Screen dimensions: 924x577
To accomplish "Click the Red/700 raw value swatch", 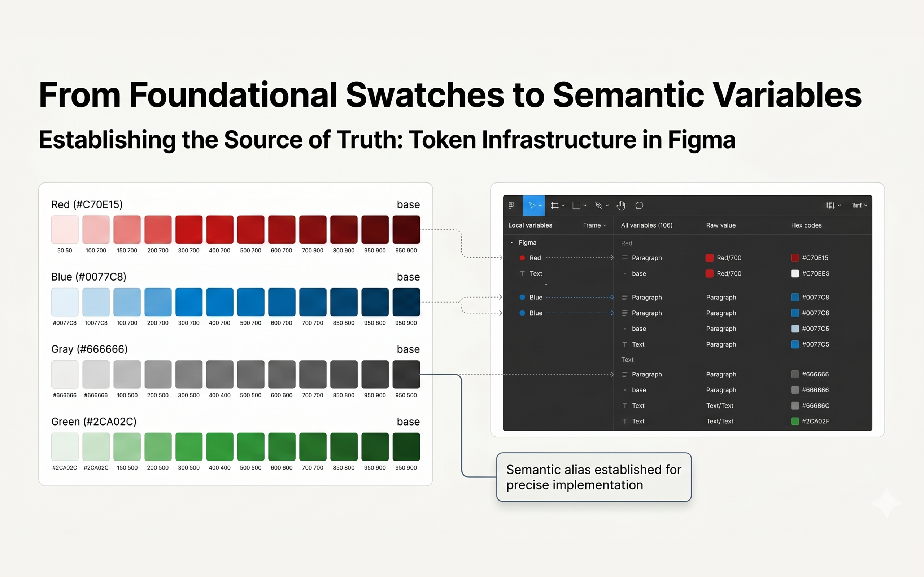I will point(709,258).
